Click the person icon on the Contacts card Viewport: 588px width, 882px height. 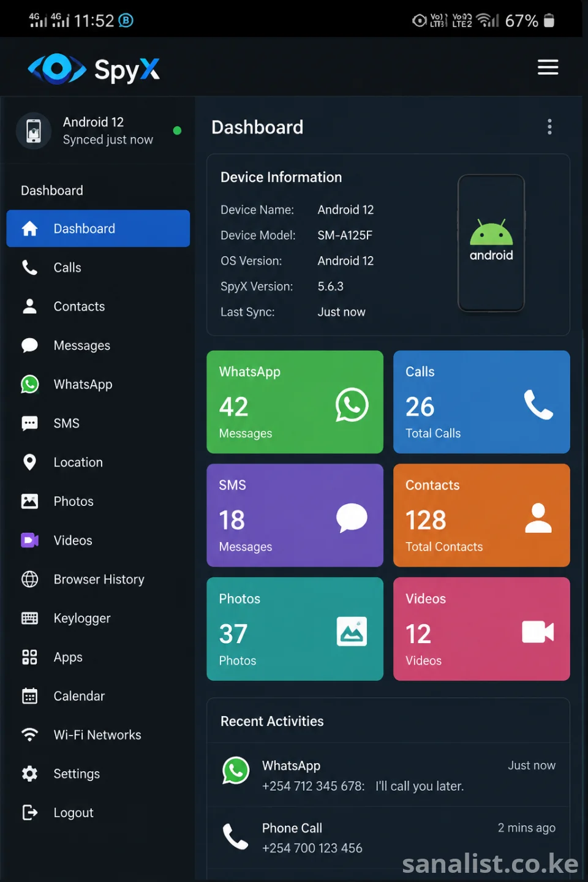point(538,518)
